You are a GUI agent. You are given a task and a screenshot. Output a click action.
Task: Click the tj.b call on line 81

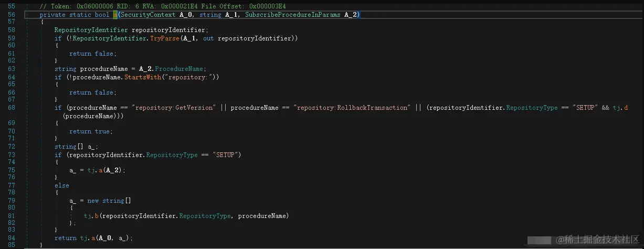[x=91, y=216]
